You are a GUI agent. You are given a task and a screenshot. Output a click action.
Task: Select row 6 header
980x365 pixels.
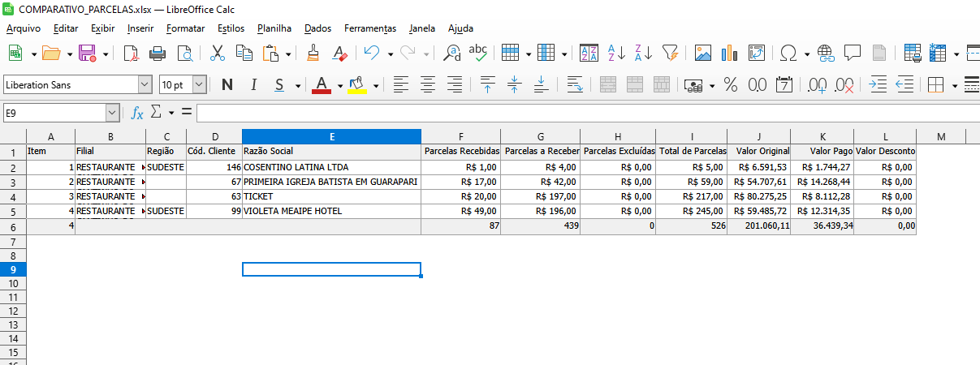point(13,227)
